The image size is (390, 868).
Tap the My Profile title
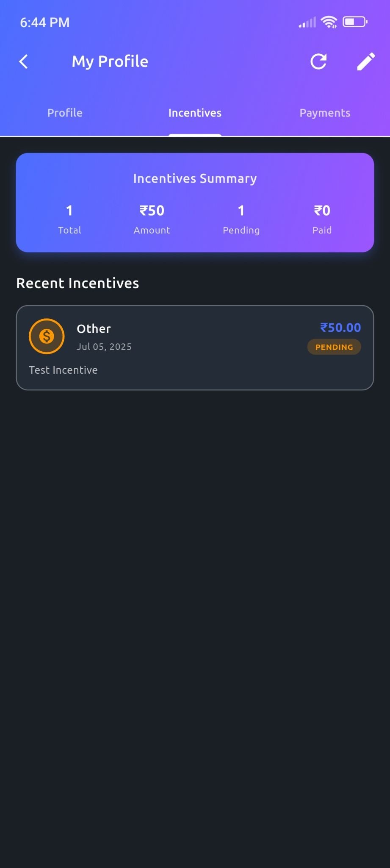pos(110,61)
